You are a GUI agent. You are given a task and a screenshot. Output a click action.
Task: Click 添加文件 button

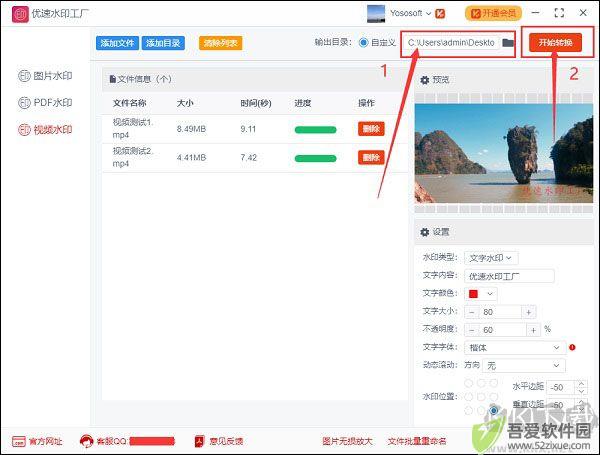pos(117,43)
